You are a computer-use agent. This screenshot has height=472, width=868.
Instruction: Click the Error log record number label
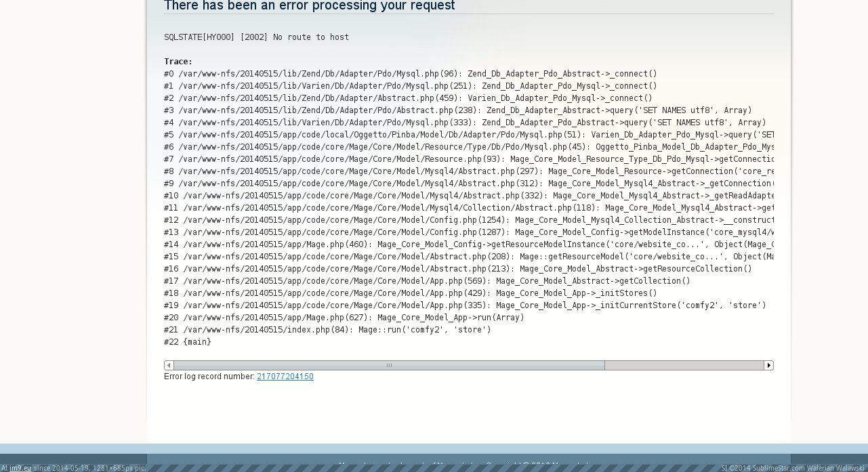tap(209, 377)
